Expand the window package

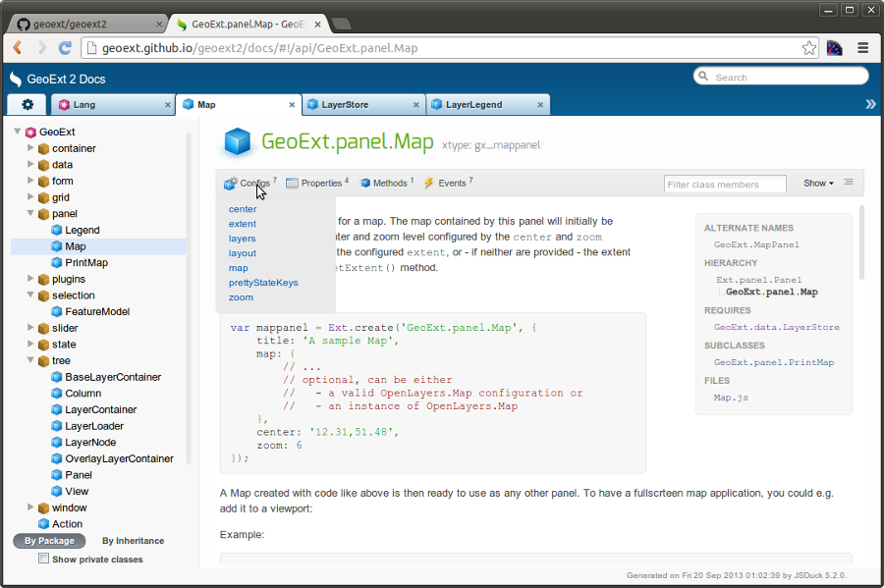pyautogui.click(x=30, y=507)
